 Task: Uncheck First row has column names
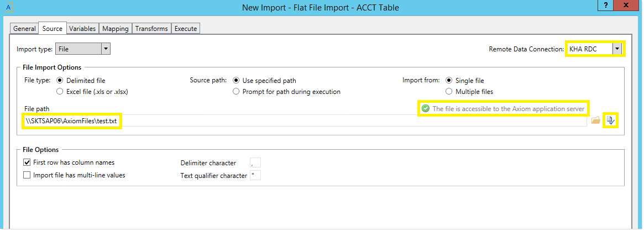[27, 162]
